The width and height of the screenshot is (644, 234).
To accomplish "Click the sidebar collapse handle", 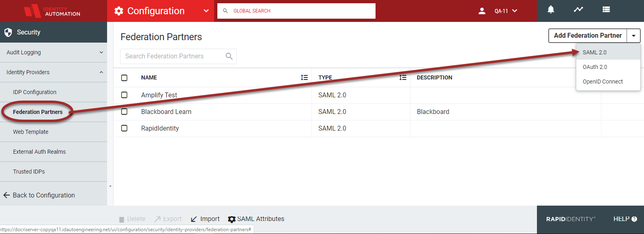I will coord(110,186).
